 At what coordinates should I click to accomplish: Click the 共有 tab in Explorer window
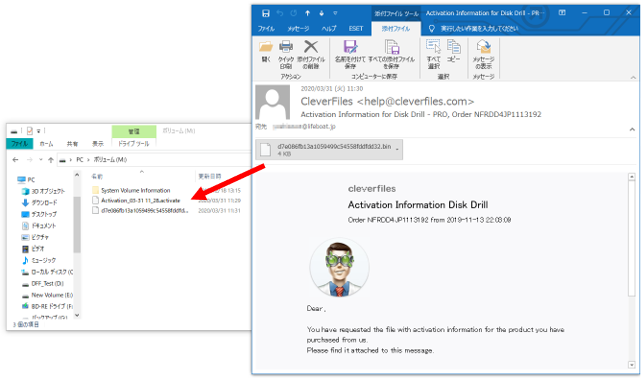tap(72, 143)
